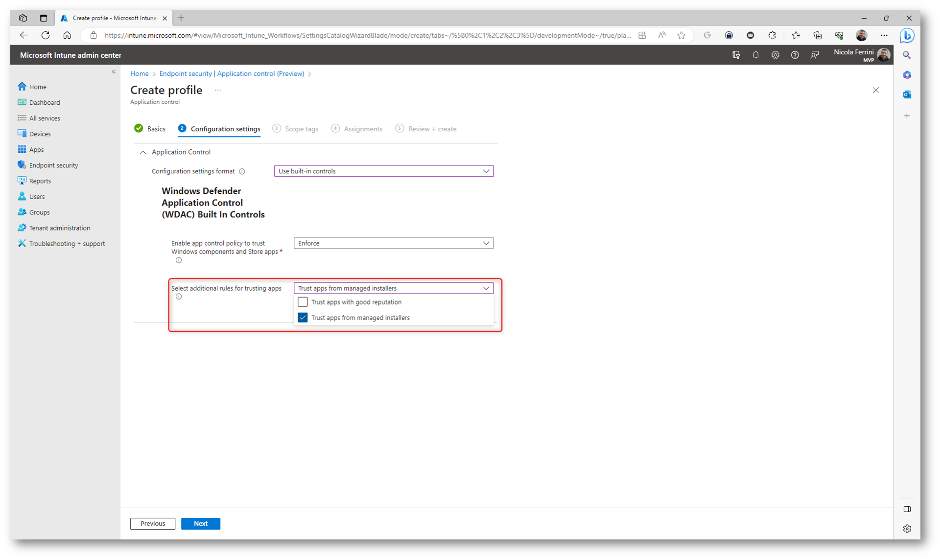Go to Apps in the sidebar
The width and height of the screenshot is (941, 560).
pyautogui.click(x=31, y=149)
